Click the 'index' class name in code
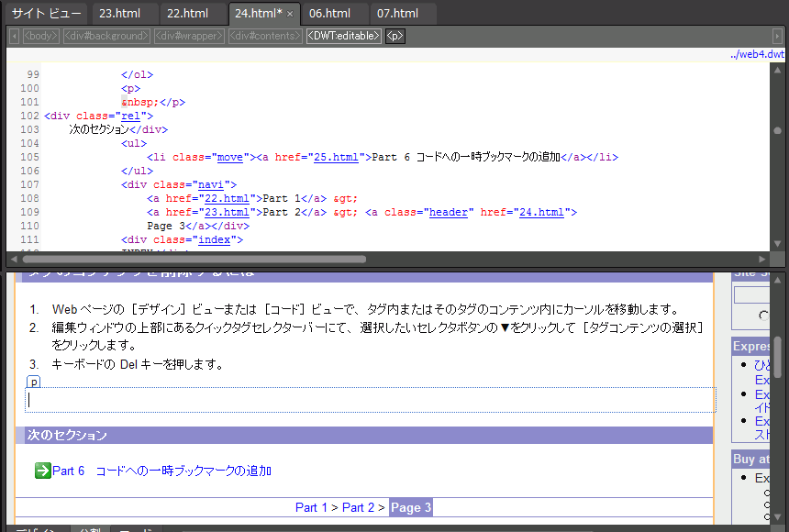The height and width of the screenshot is (532, 789). pos(215,239)
